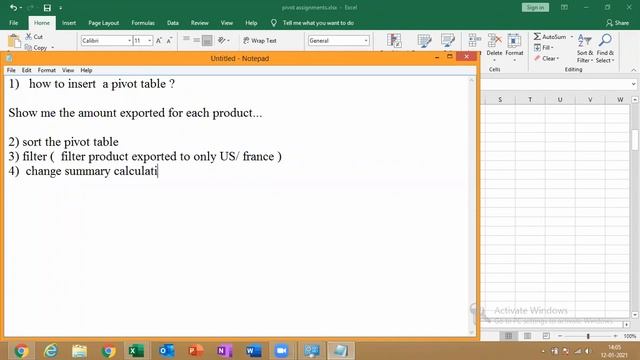This screenshot has height=360, width=640.
Task: Click the Save icon in Excel's Quick Access Toolbar
Action: pos(47,8)
